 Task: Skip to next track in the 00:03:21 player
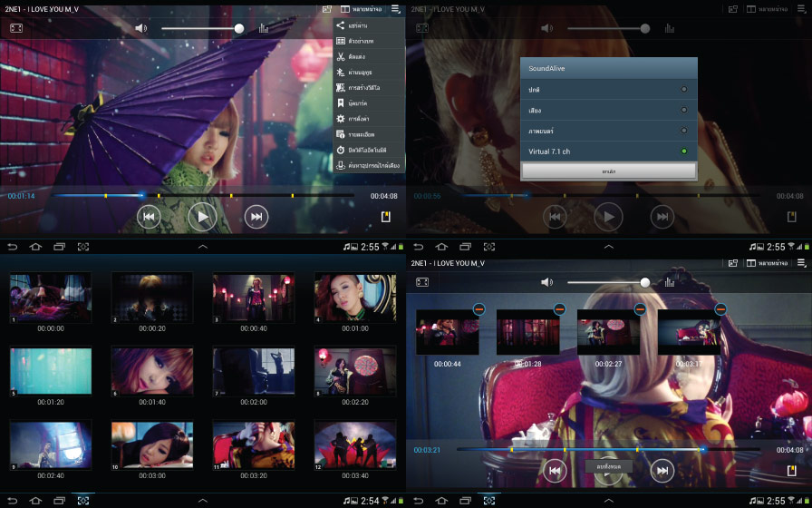click(662, 471)
